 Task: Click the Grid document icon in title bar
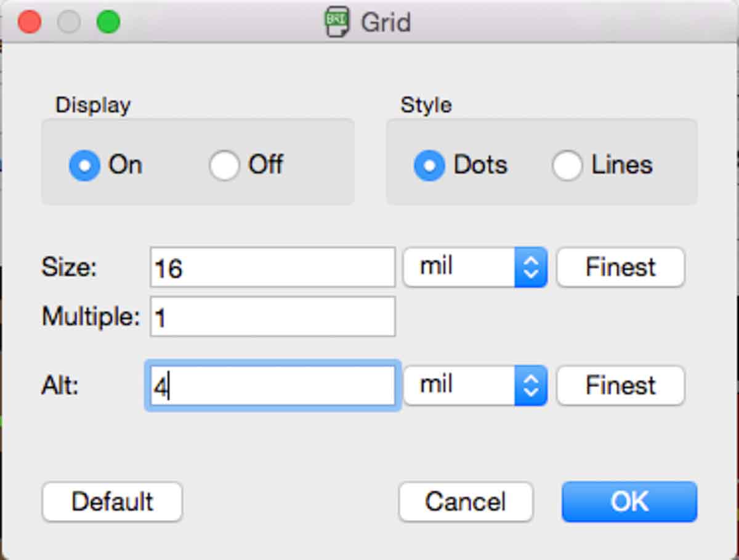pos(337,22)
